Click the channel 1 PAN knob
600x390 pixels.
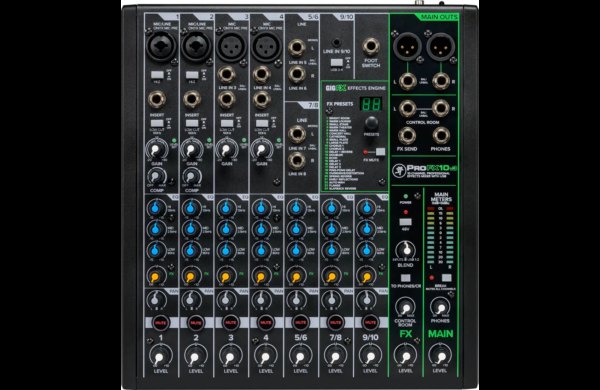coord(155,300)
